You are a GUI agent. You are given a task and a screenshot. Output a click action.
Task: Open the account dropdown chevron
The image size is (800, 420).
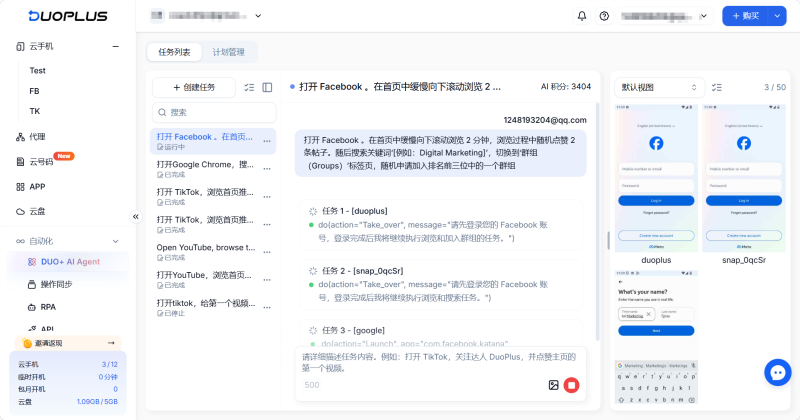click(704, 16)
